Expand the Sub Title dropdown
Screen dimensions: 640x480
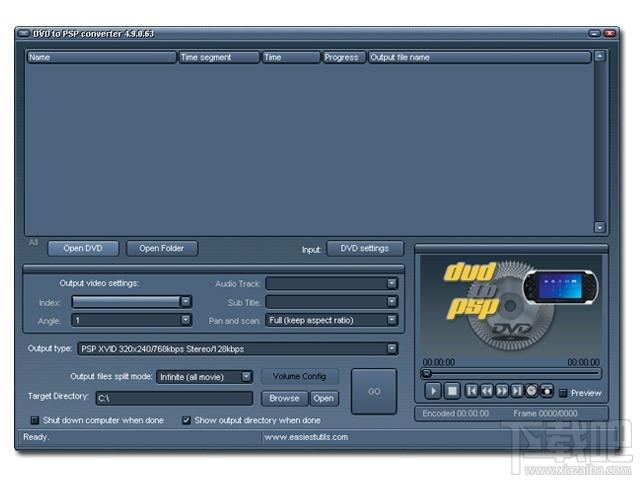391,302
